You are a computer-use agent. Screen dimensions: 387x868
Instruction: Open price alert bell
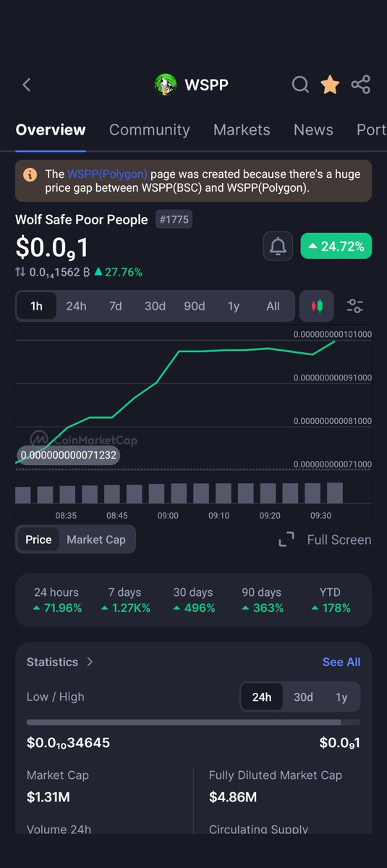[x=278, y=247]
